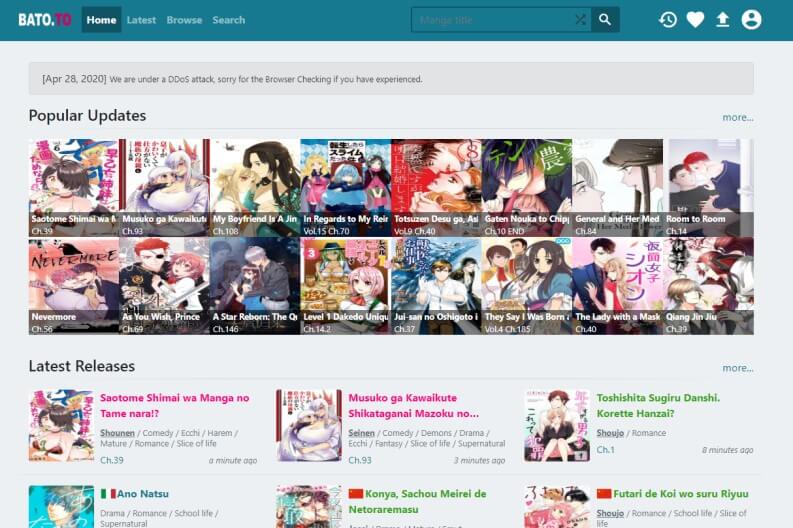793x528 pixels.
Task: Open Musuko ga Kawaikute Ch.93 cover tile
Action: (164, 188)
